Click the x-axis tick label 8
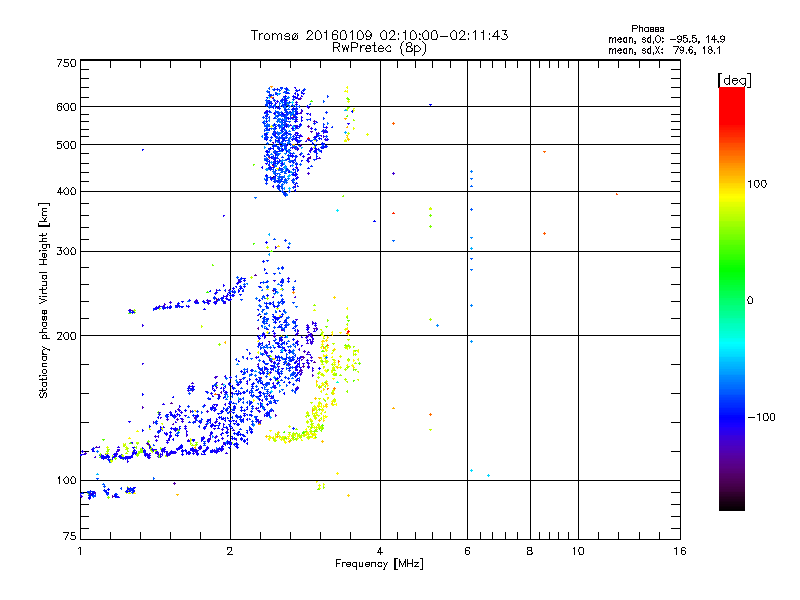This screenshot has width=800, height=600. tap(530, 551)
